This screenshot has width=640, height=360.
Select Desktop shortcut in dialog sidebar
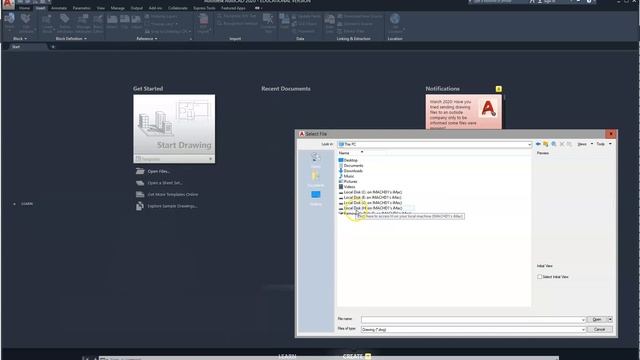(316, 197)
